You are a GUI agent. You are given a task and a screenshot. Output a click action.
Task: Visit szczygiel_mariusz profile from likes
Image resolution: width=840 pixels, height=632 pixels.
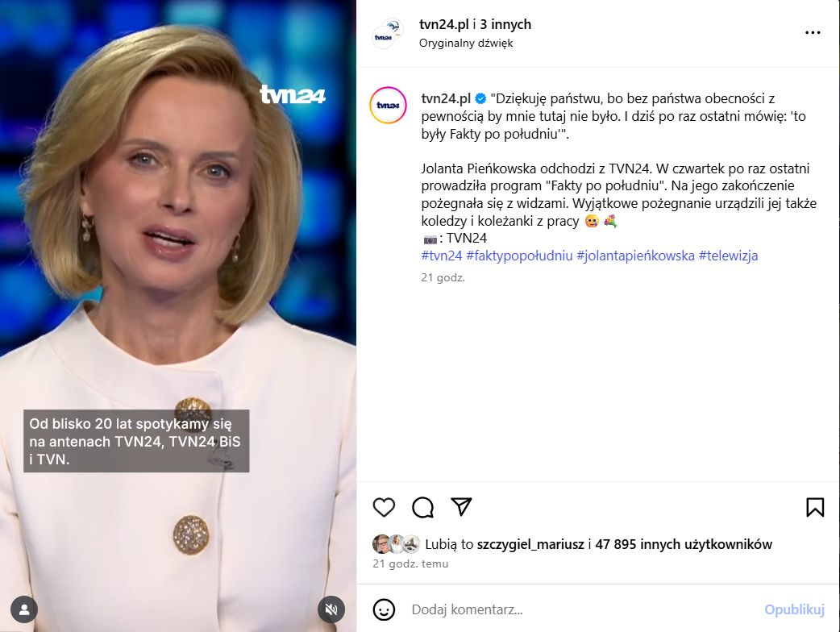(x=530, y=544)
